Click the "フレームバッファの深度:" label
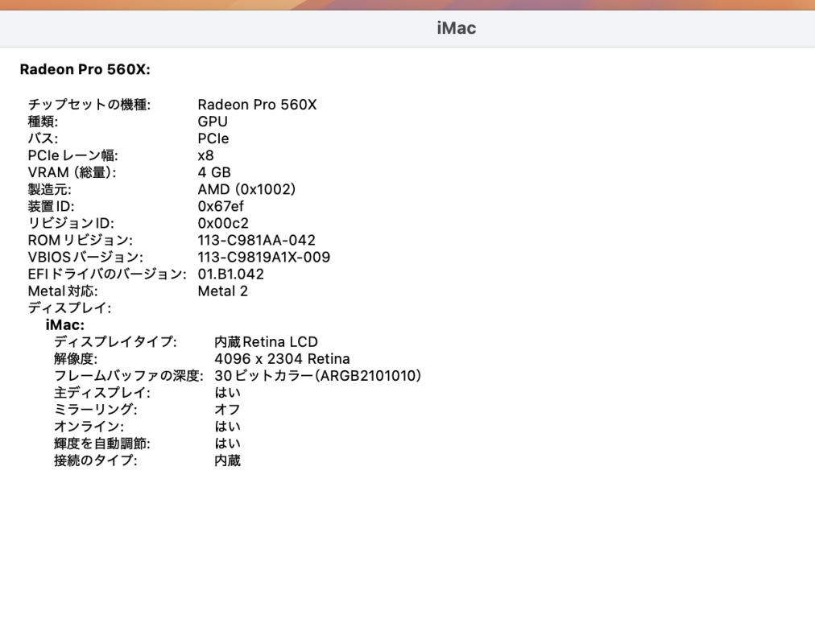The height and width of the screenshot is (644, 815). (x=128, y=376)
